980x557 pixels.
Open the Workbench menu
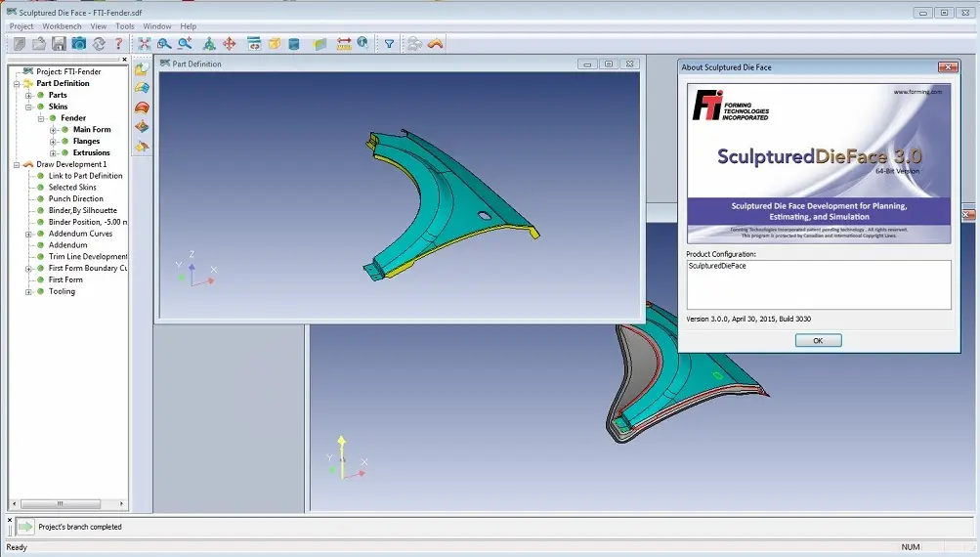[x=62, y=26]
